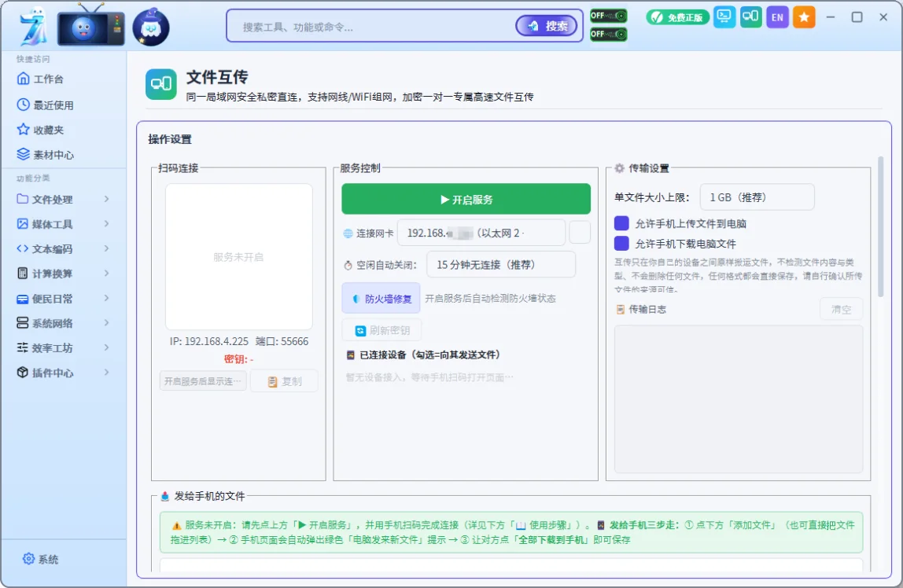Toggle 允许手机下载电脑文件 checkbox
The width and height of the screenshot is (903, 588).
(x=621, y=244)
